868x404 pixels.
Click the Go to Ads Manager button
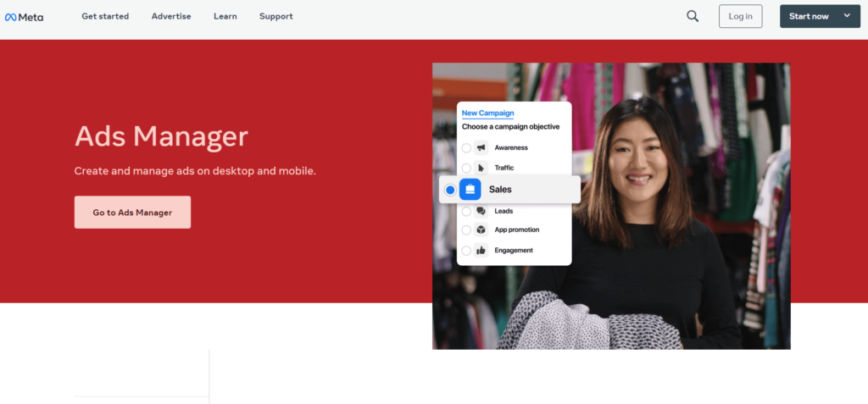pyautogui.click(x=132, y=213)
